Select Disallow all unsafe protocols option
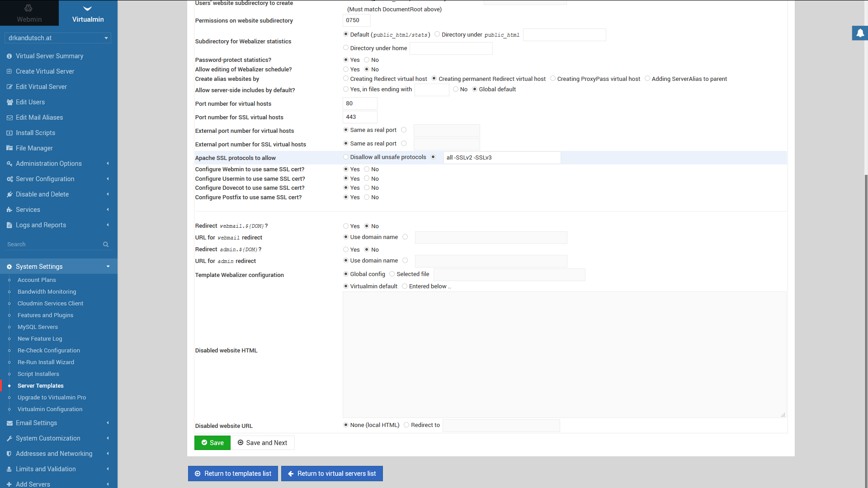The height and width of the screenshot is (488, 868). pos(346,157)
